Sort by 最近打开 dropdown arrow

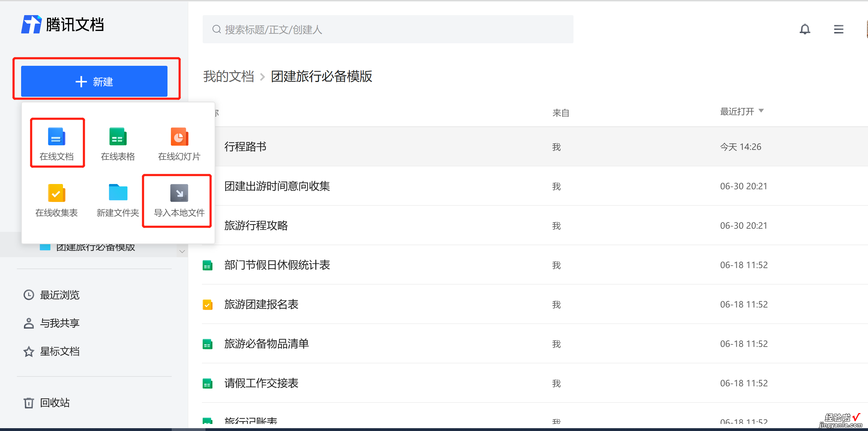[761, 111]
